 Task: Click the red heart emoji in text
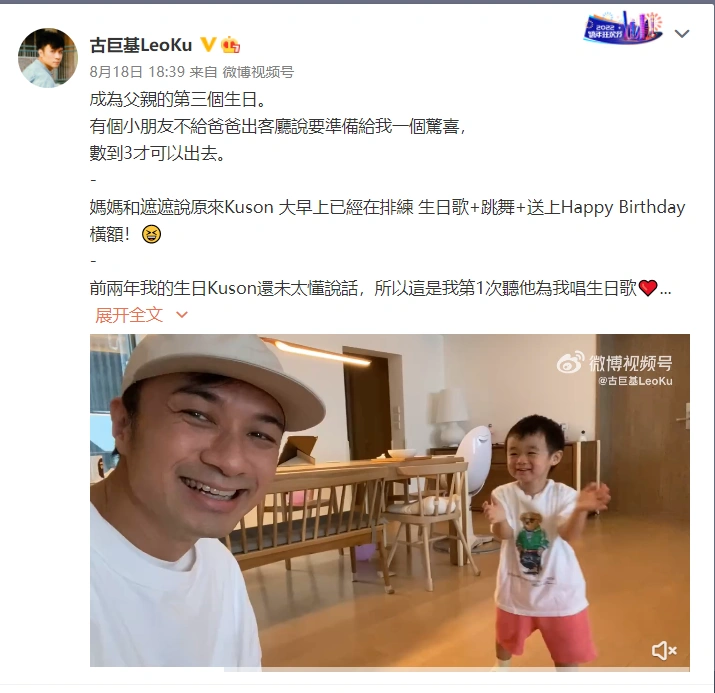pos(648,288)
